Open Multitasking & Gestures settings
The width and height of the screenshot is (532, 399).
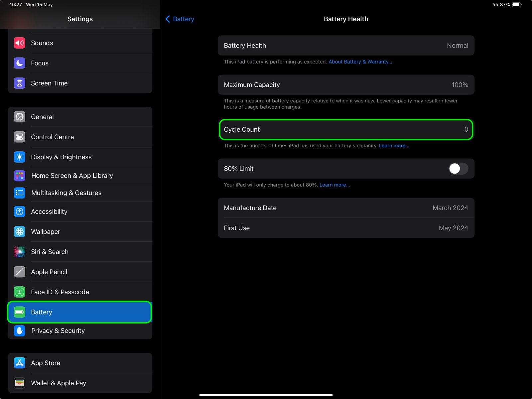(x=66, y=193)
